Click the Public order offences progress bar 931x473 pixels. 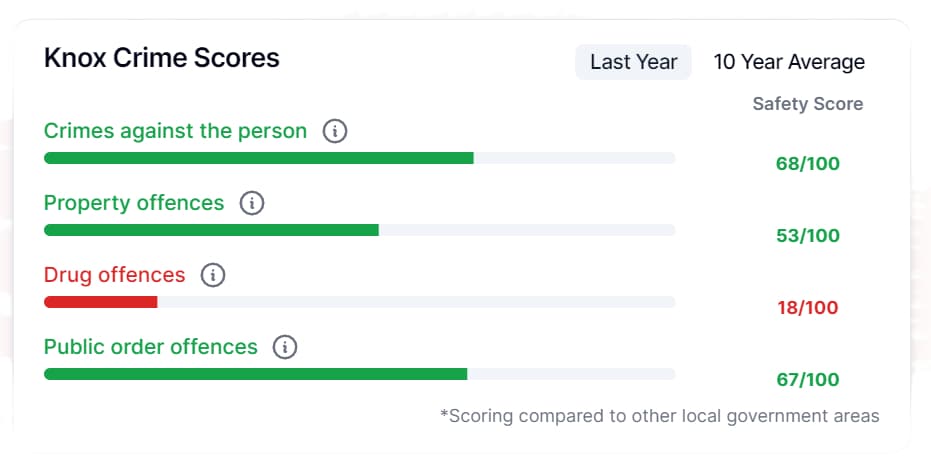(x=255, y=374)
